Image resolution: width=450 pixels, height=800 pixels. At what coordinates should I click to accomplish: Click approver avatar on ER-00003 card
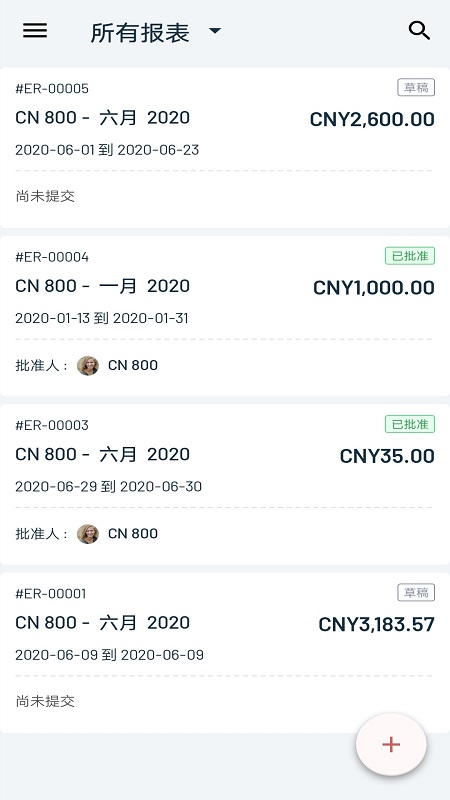coord(88,534)
